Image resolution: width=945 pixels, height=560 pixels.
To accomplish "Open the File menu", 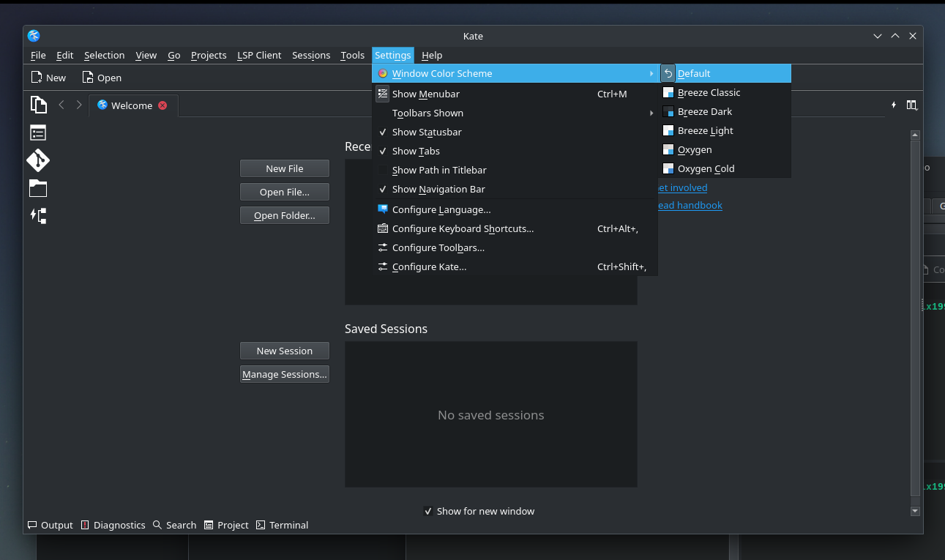I will (x=38, y=55).
